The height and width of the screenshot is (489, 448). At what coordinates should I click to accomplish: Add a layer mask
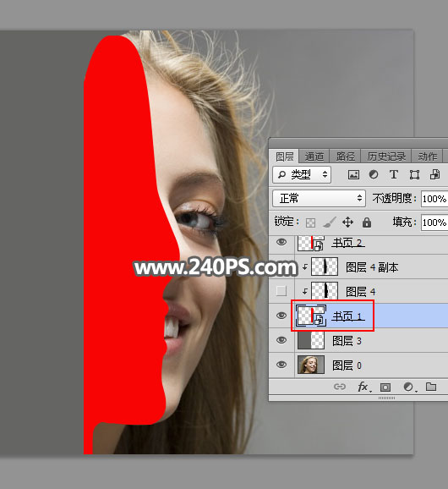click(385, 387)
